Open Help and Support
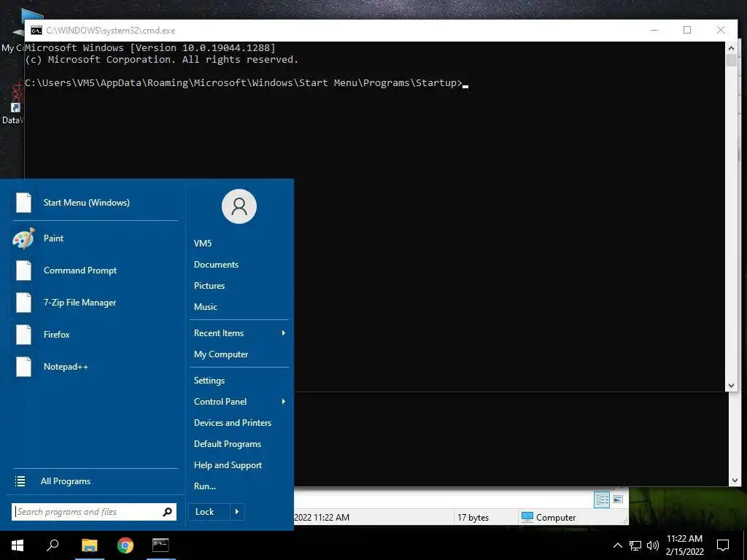The image size is (747, 560). coord(228,465)
